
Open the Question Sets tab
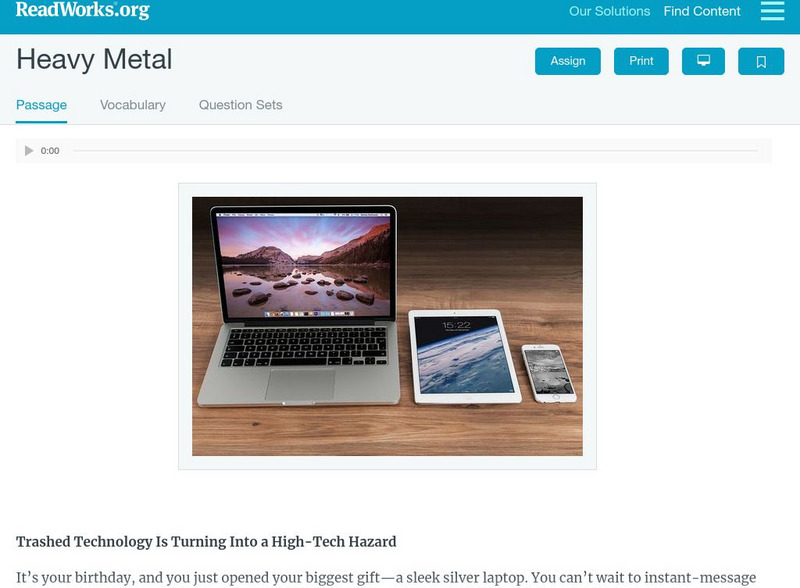pos(240,105)
